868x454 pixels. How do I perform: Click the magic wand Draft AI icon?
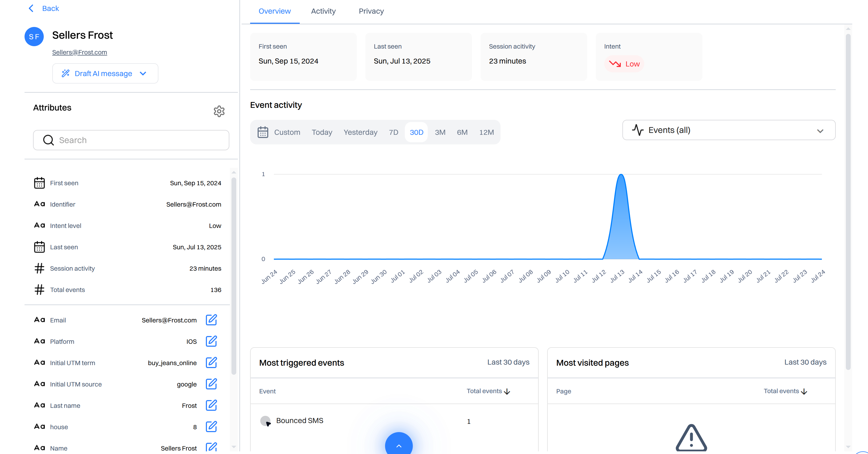pos(66,73)
